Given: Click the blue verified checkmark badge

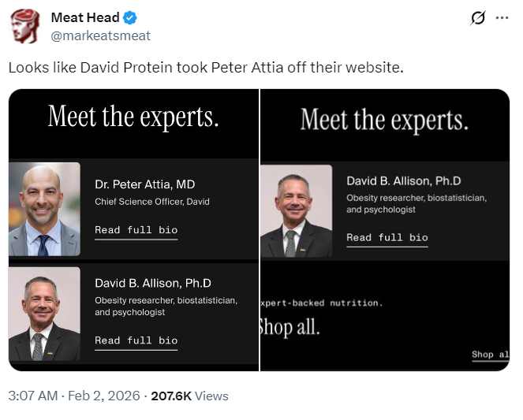Looking at the screenshot, I should pyautogui.click(x=131, y=17).
